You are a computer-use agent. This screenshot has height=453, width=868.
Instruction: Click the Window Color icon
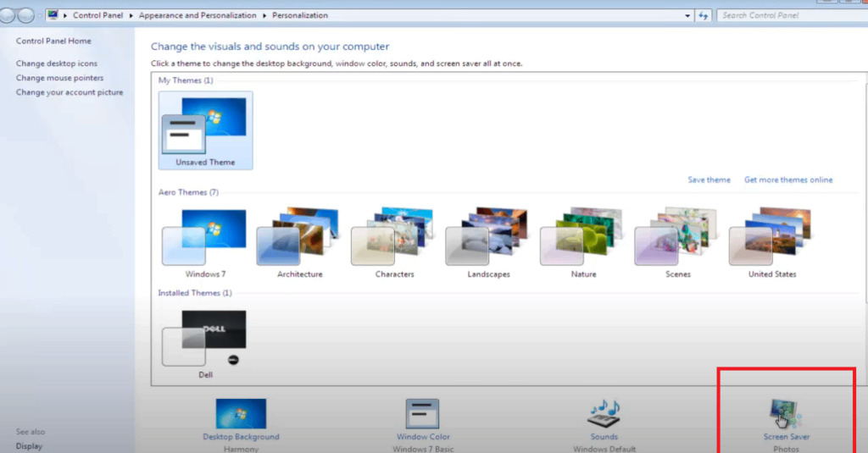click(423, 415)
